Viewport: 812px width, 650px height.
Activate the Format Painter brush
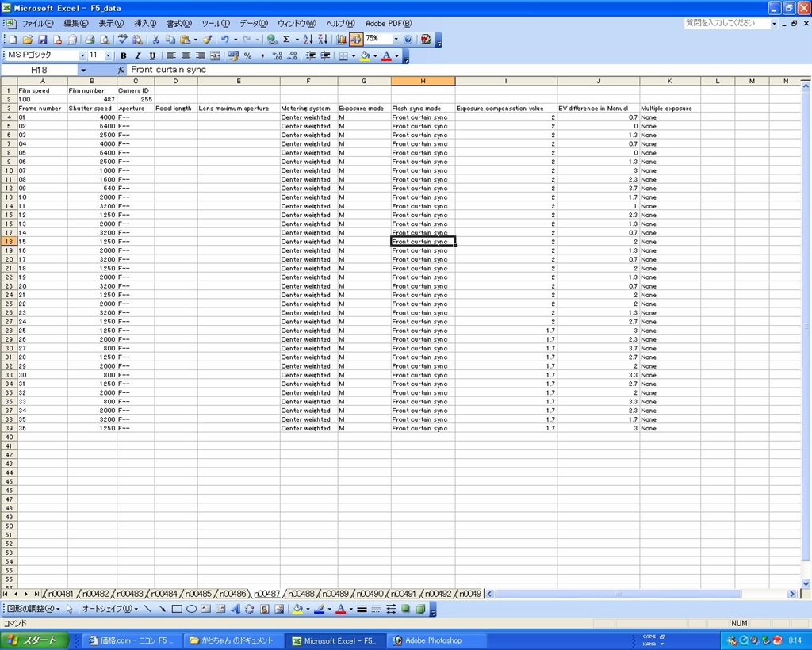(x=207, y=40)
